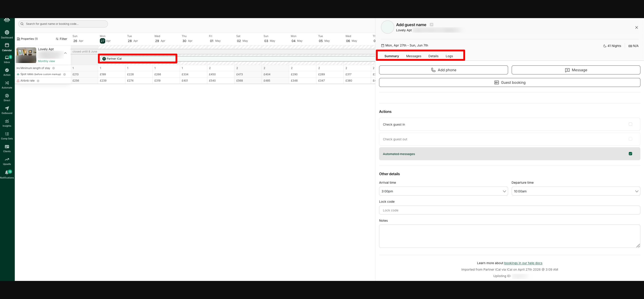Open the Departure time dropdown
This screenshot has width=644, height=299.
point(576,191)
